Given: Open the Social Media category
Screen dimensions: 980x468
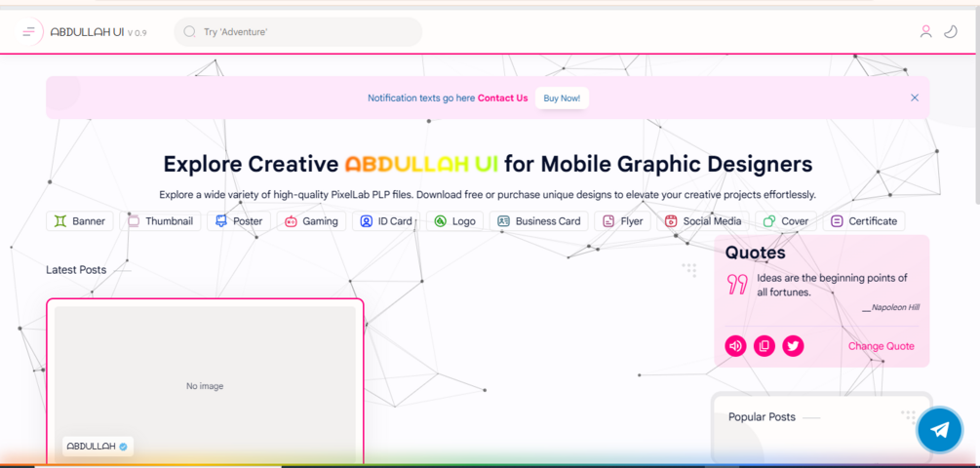Looking at the screenshot, I should click(x=702, y=221).
